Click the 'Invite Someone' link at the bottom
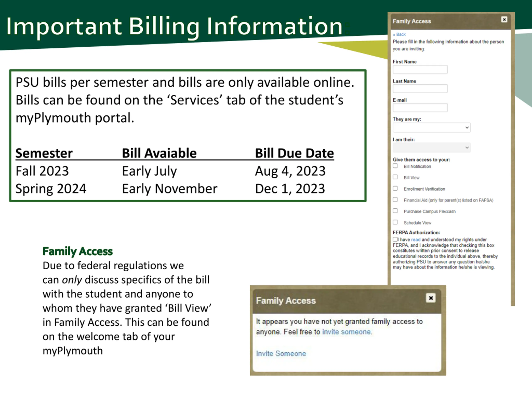The width and height of the screenshot is (532, 399). click(x=281, y=353)
